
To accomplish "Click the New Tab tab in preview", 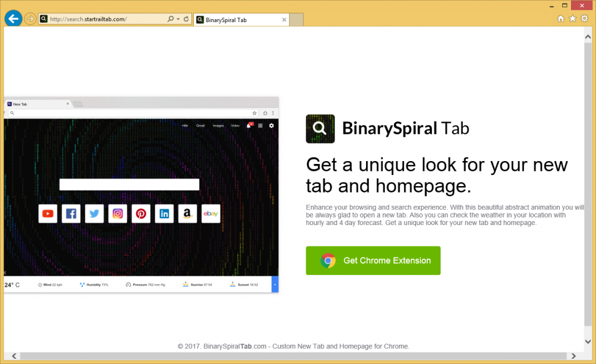I will [38, 104].
